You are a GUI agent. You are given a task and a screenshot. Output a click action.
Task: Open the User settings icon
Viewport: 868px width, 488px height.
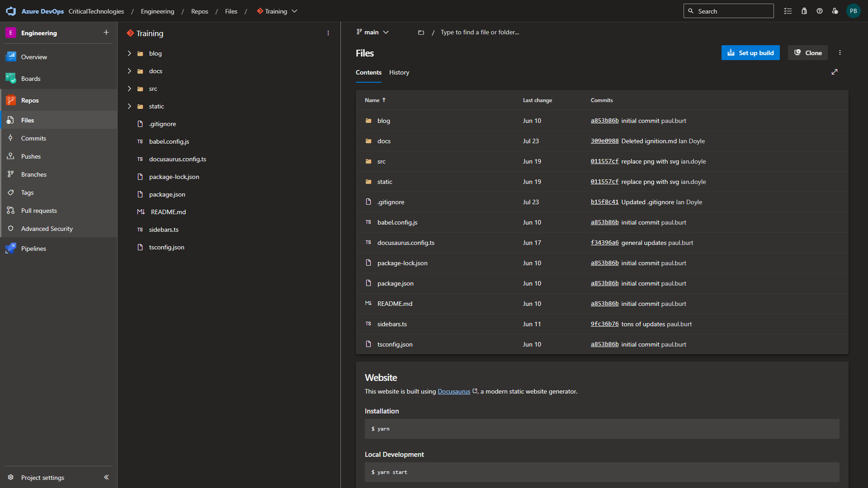[x=835, y=11]
